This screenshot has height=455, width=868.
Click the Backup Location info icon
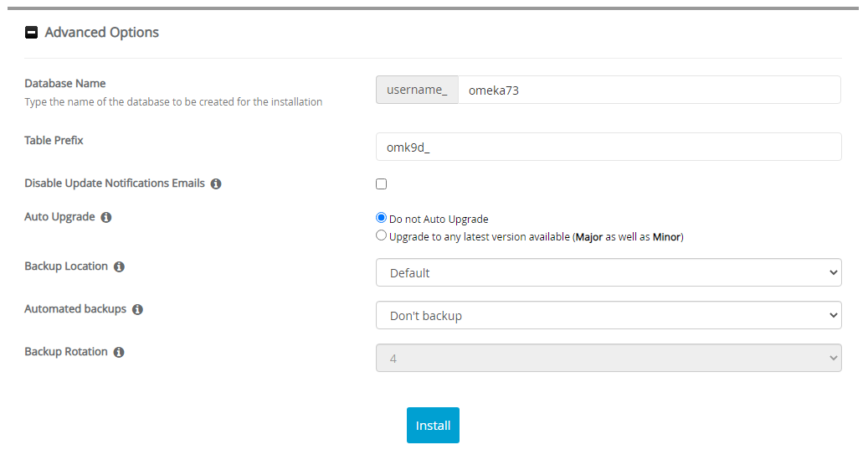pyautogui.click(x=119, y=266)
